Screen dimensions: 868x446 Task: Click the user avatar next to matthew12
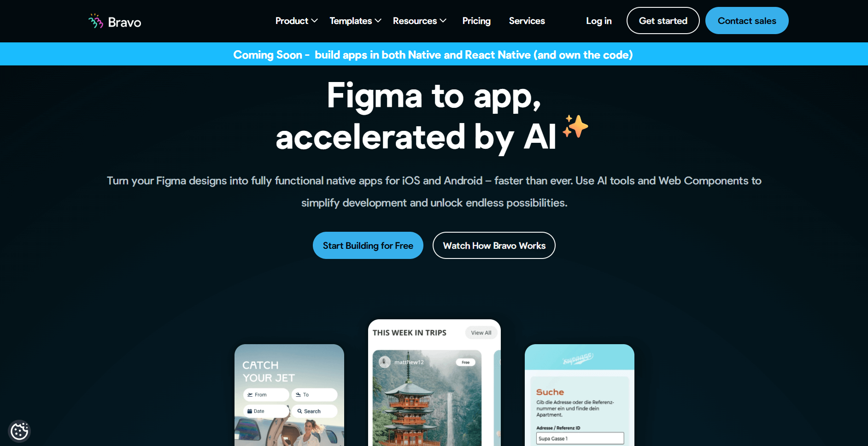point(385,362)
